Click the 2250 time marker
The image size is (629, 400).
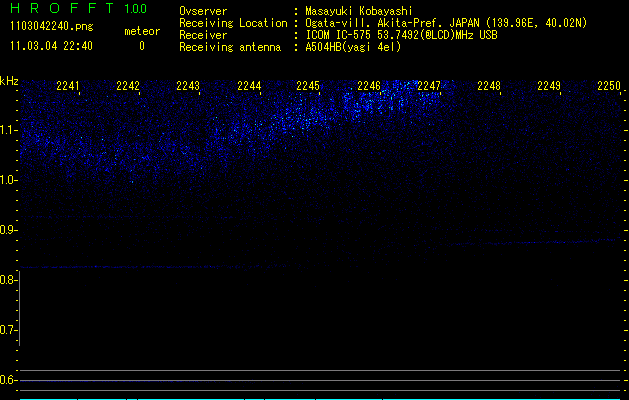coord(609,85)
